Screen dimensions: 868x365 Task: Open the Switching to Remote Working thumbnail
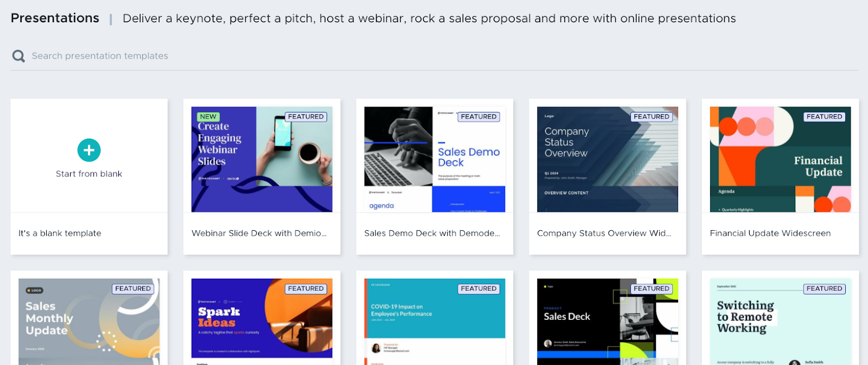tap(780, 322)
